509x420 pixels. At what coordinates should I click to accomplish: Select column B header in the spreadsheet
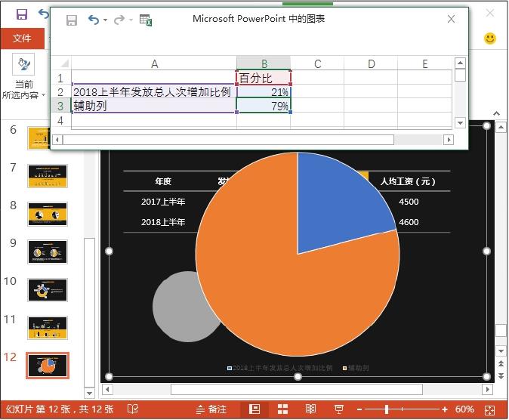[x=264, y=64]
